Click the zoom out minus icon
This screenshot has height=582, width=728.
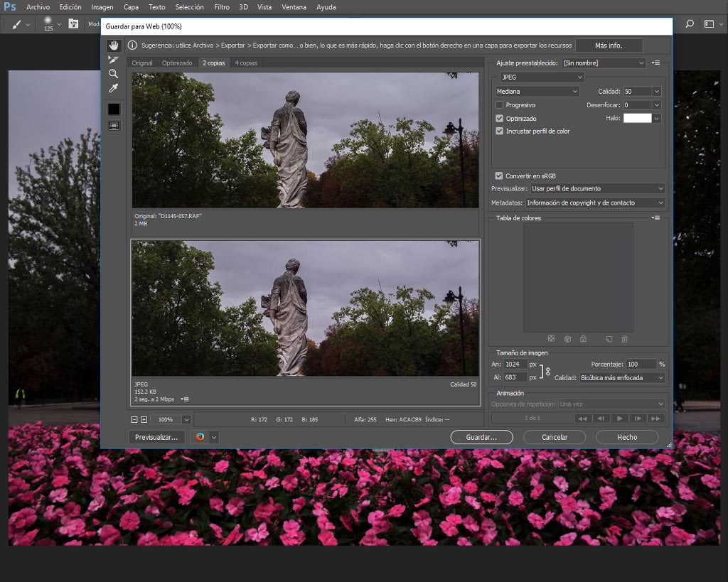(x=134, y=419)
